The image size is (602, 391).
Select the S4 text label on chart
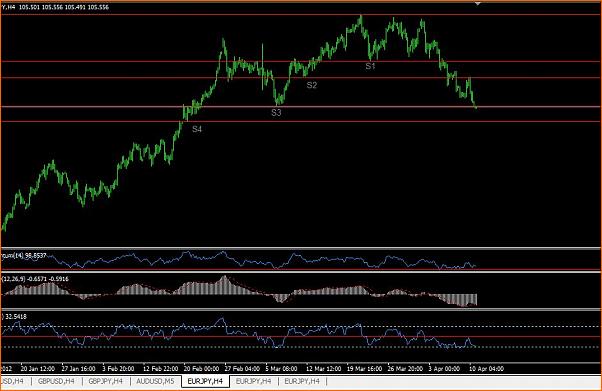197,129
